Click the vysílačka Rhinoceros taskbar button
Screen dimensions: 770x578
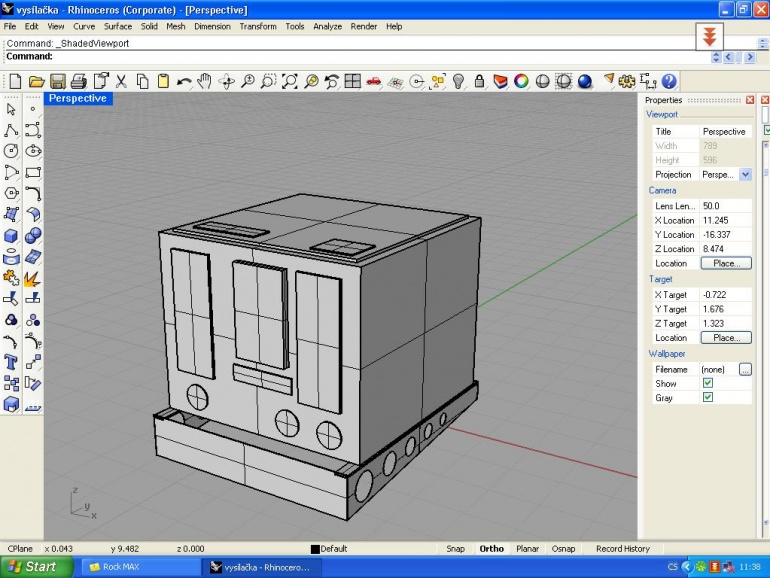(262, 567)
